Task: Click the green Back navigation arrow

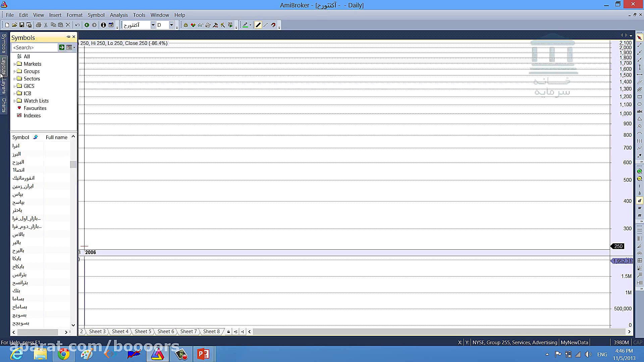Action: click(87, 25)
